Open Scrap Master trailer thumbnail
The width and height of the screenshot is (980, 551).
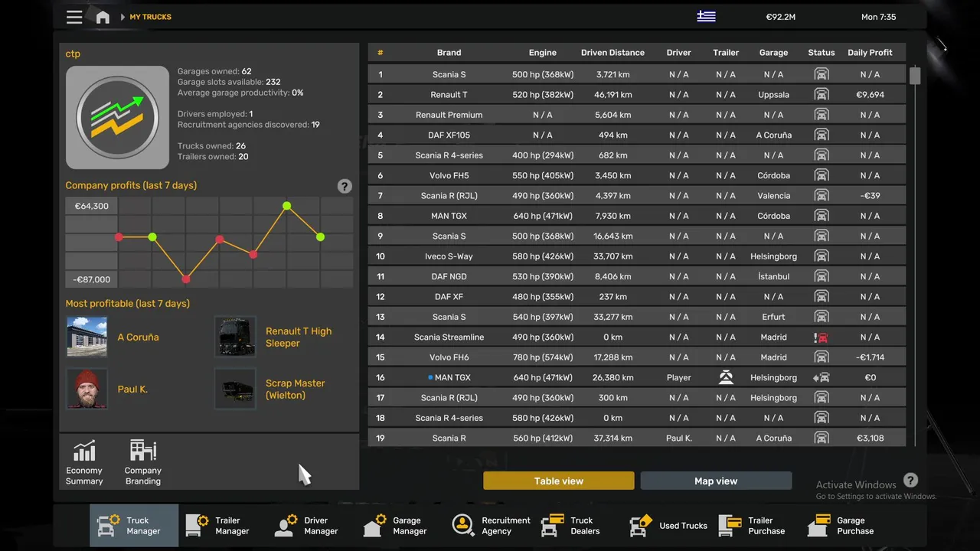[235, 389]
